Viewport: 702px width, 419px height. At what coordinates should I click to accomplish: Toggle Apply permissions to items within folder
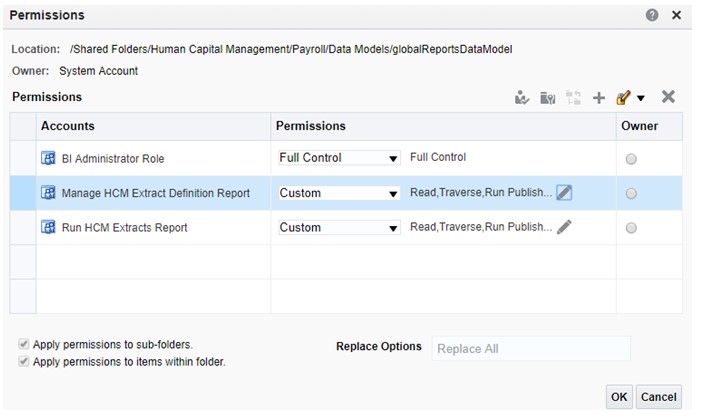click(x=23, y=361)
